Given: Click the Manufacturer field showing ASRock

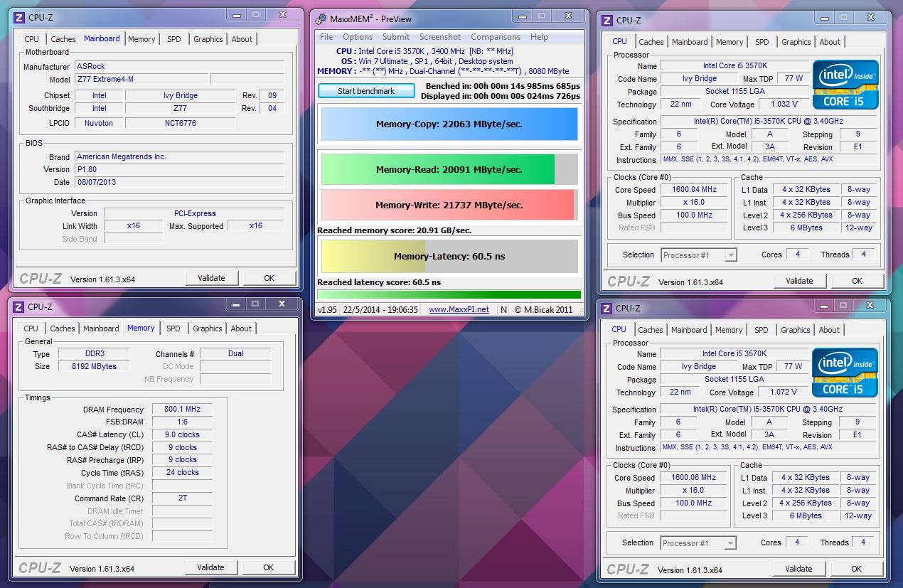Looking at the screenshot, I should [180, 66].
